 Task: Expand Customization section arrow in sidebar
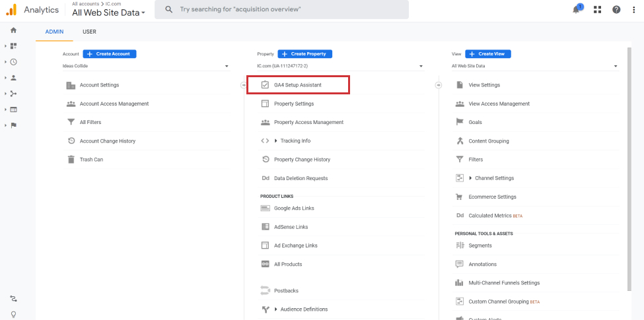6,46
